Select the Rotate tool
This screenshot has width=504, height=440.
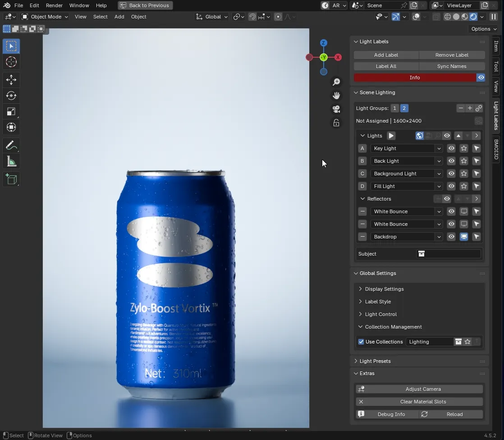(x=11, y=96)
